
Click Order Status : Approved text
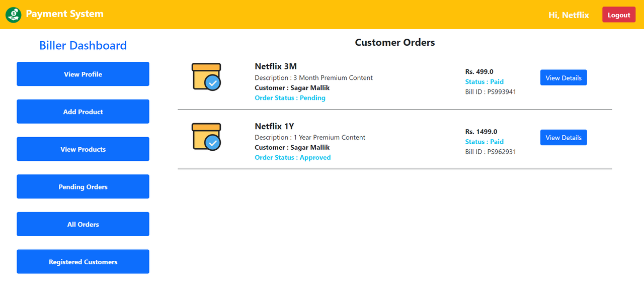(x=293, y=158)
